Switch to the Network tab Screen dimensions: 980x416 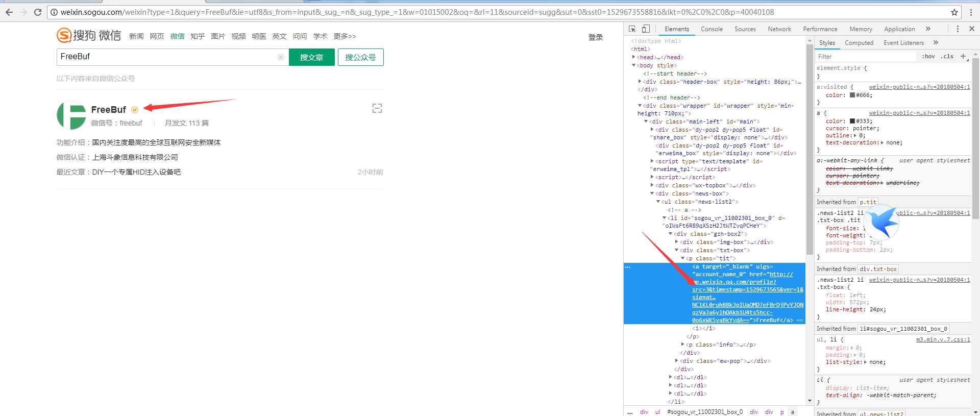779,29
